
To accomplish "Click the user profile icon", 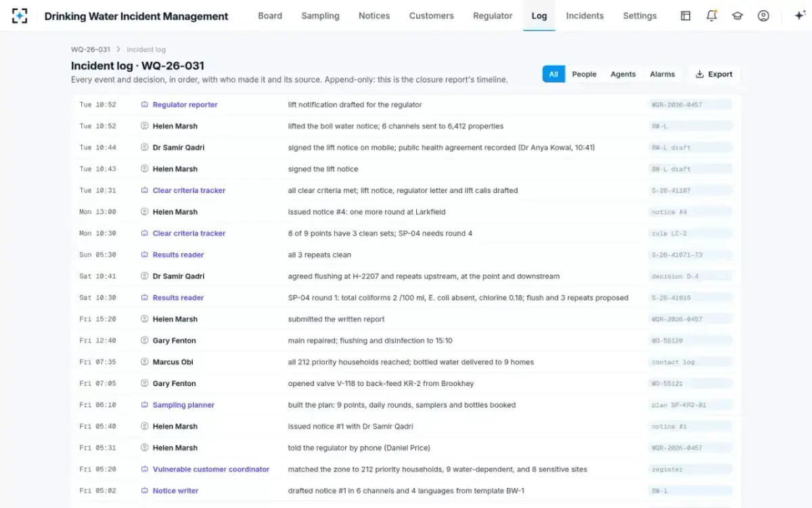I will [763, 16].
